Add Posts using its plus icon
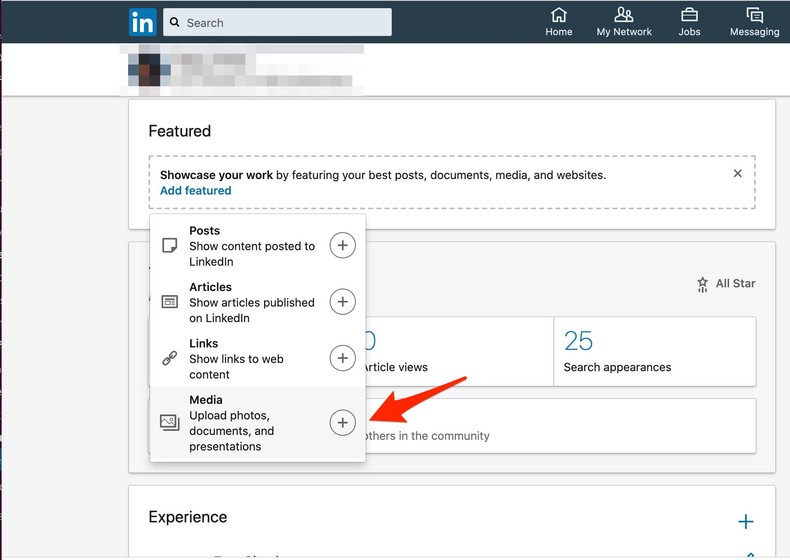 [342, 246]
